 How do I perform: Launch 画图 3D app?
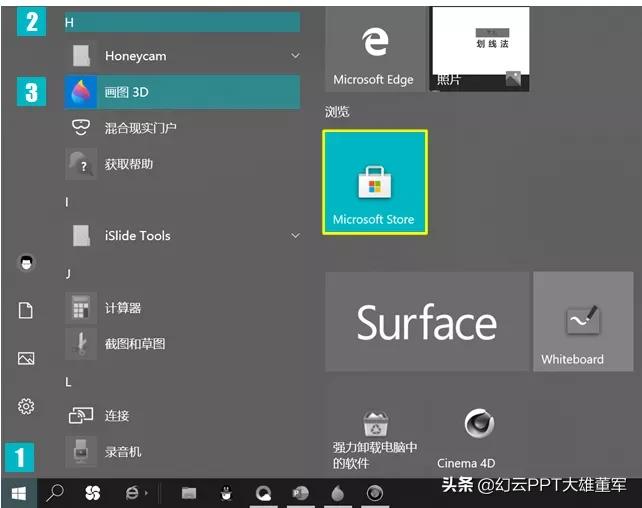point(182,92)
